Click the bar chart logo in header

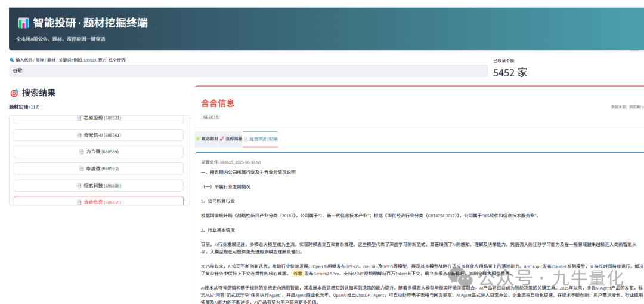click(23, 23)
